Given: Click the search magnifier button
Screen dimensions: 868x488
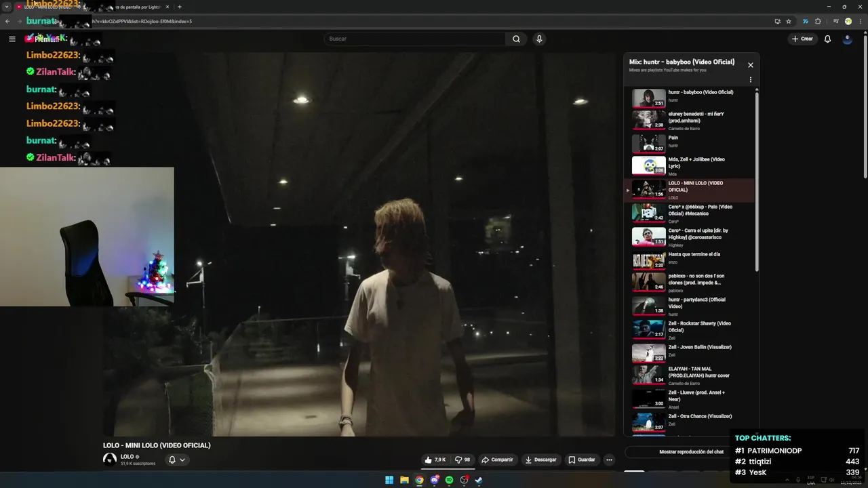Looking at the screenshot, I should pyautogui.click(x=516, y=39).
